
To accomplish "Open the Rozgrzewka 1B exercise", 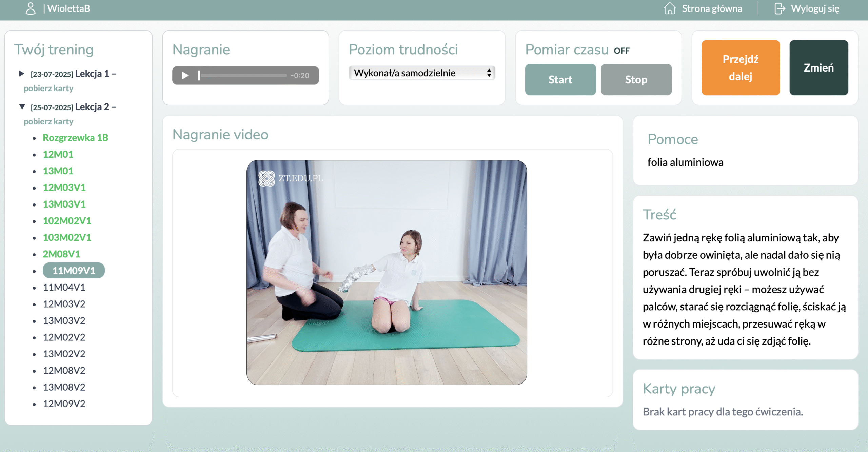I will point(75,138).
